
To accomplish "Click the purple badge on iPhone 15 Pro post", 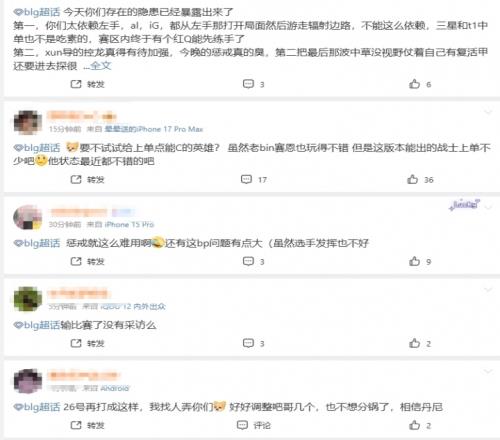I will [464, 205].
